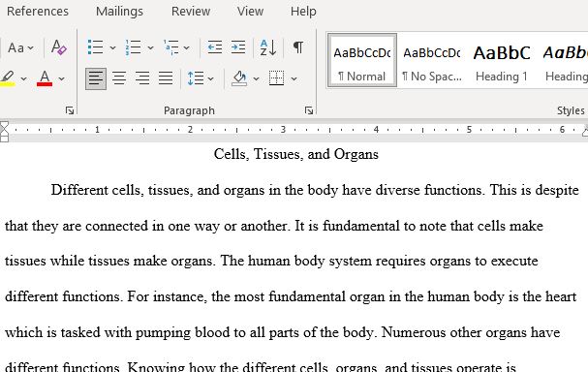Open the Font dialog box launcher
The height and width of the screenshot is (372, 588).
click(x=70, y=110)
